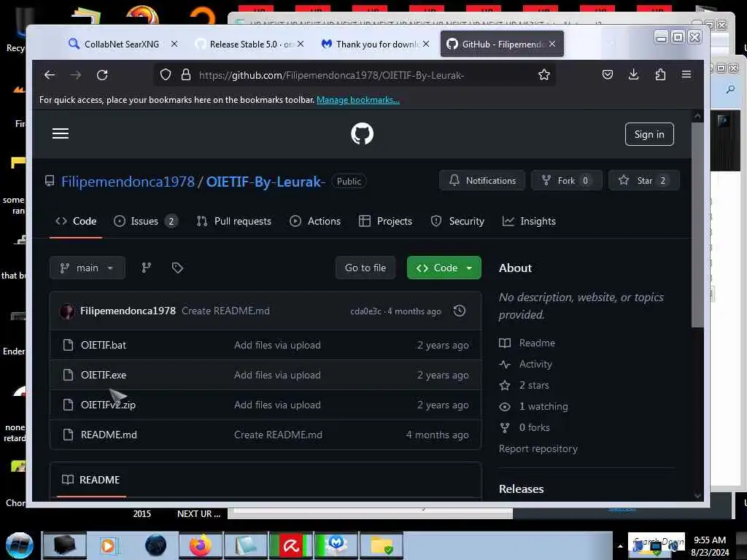Image resolution: width=747 pixels, height=560 pixels.
Task: Open the Windows Start orb
Action: pos(20,545)
